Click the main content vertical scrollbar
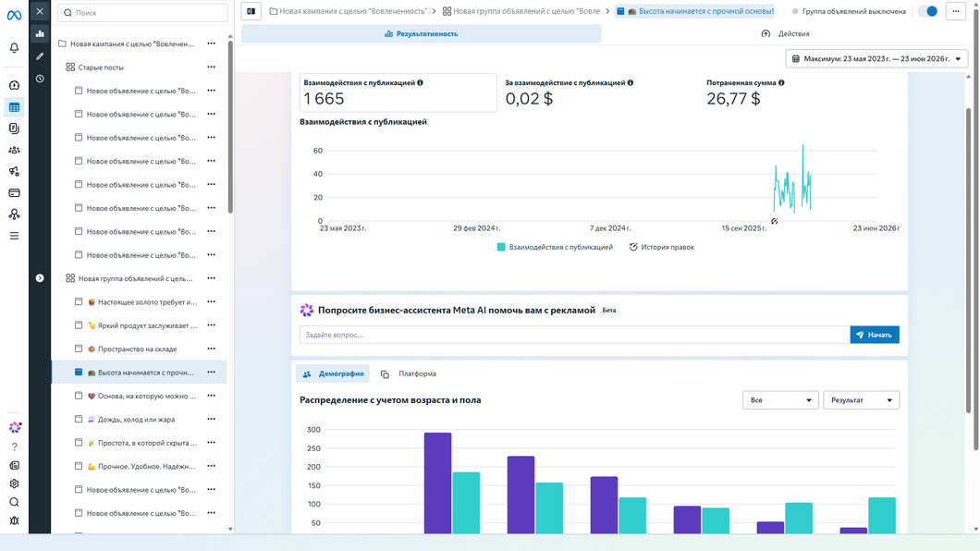The width and height of the screenshot is (980, 551). tap(969, 261)
